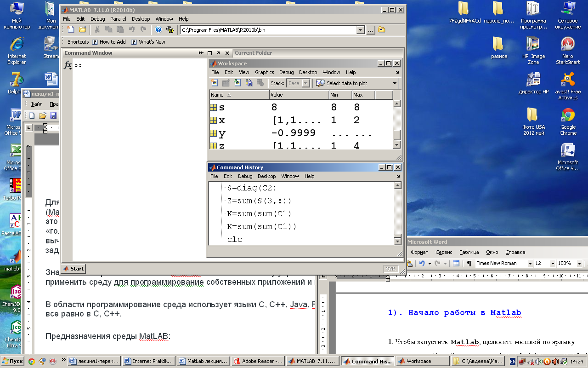Import data icon in Workspace toolbar

(237, 83)
